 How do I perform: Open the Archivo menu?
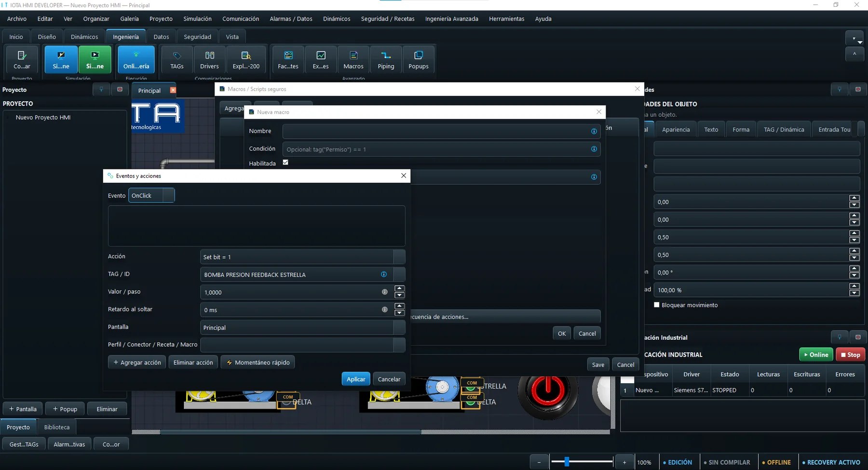pyautogui.click(x=17, y=19)
